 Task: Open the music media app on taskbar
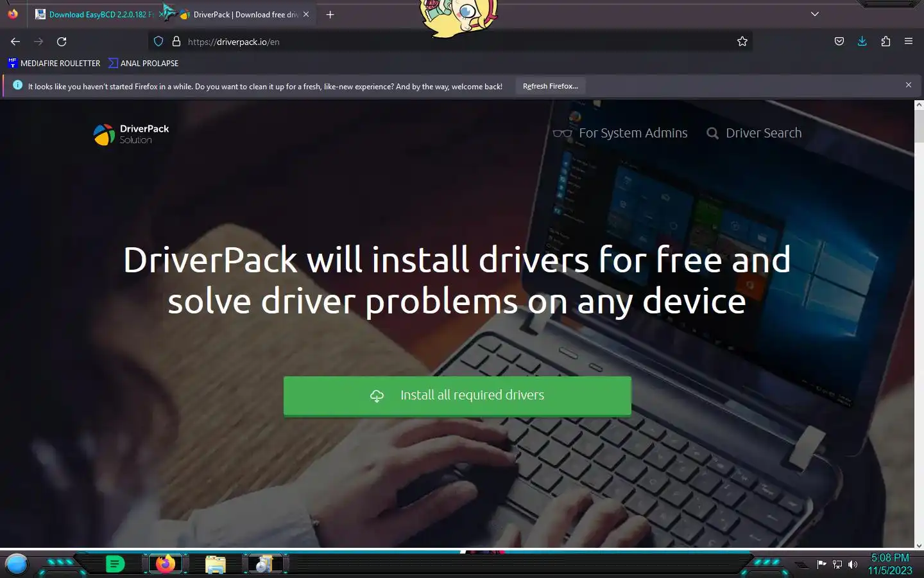point(264,564)
